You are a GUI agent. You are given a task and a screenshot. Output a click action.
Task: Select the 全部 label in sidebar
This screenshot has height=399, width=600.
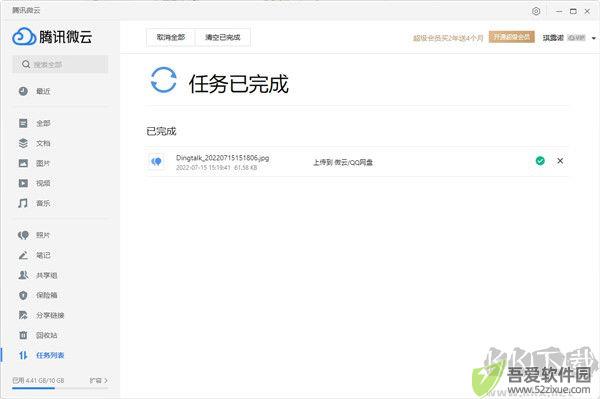coord(43,123)
